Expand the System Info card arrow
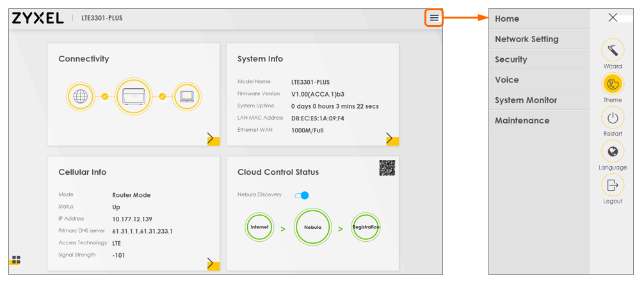This screenshot has width=644, height=284. point(390,139)
